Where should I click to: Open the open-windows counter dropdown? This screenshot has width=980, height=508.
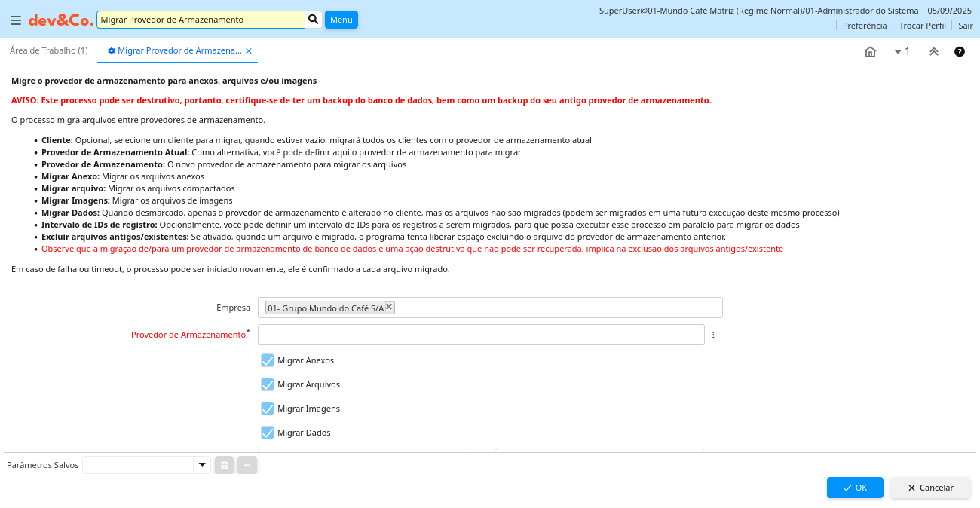[902, 52]
